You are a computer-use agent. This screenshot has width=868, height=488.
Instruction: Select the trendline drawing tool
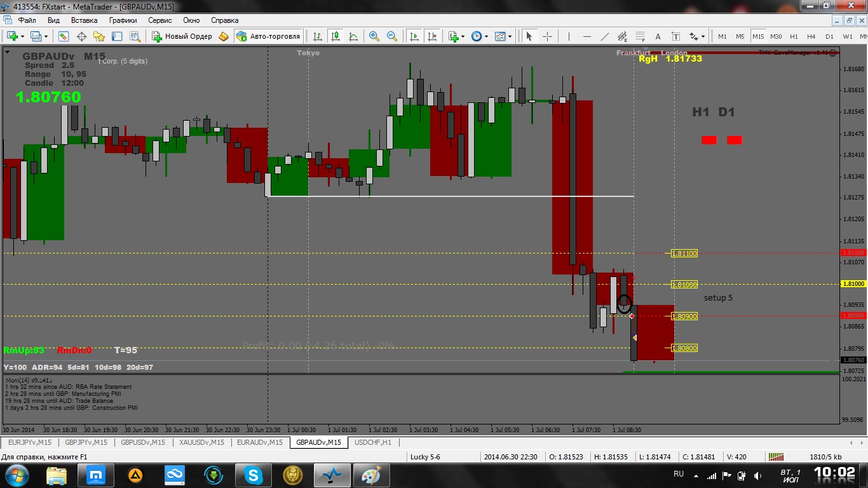[x=604, y=36]
